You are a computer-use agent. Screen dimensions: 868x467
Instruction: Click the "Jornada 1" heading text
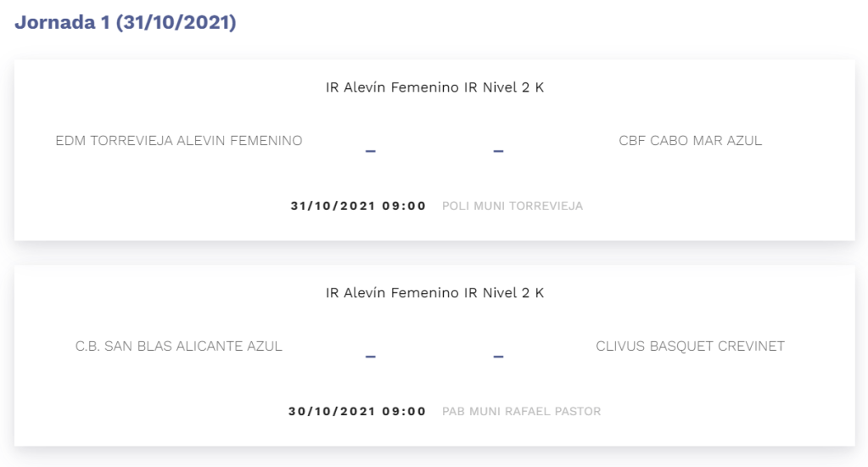coord(62,23)
